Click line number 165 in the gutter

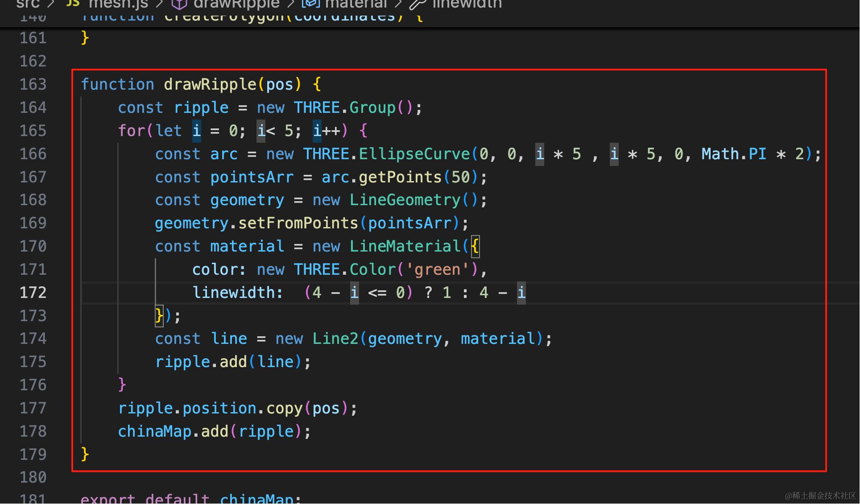coord(33,131)
